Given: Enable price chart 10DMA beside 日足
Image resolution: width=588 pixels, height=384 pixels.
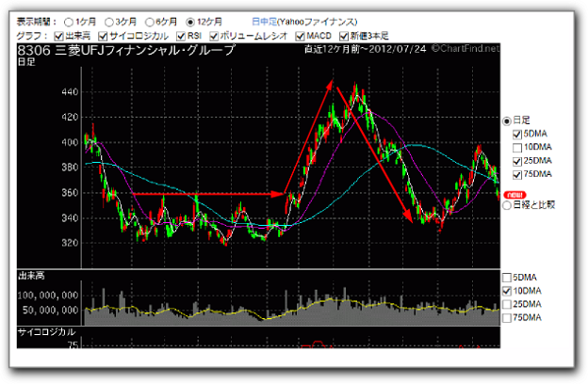Looking at the screenshot, I should coord(517,148).
